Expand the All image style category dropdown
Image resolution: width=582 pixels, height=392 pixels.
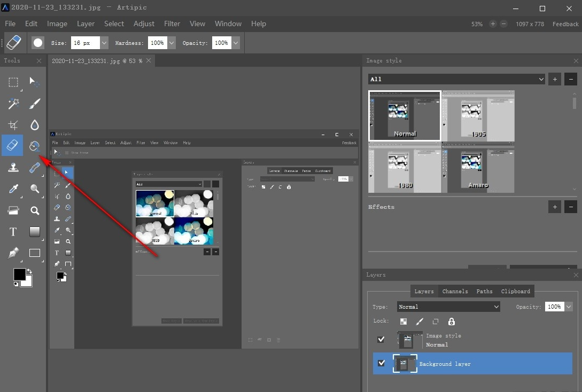456,79
